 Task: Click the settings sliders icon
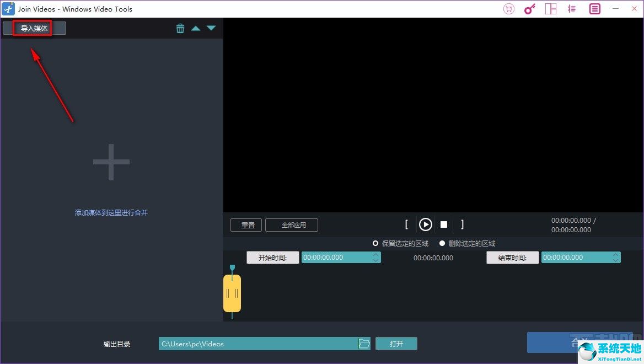click(x=572, y=8)
